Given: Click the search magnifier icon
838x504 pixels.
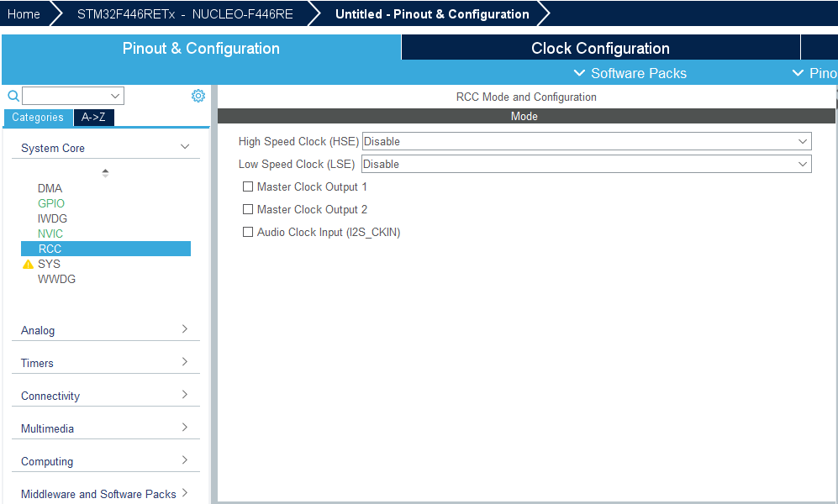Looking at the screenshot, I should click(x=12, y=95).
